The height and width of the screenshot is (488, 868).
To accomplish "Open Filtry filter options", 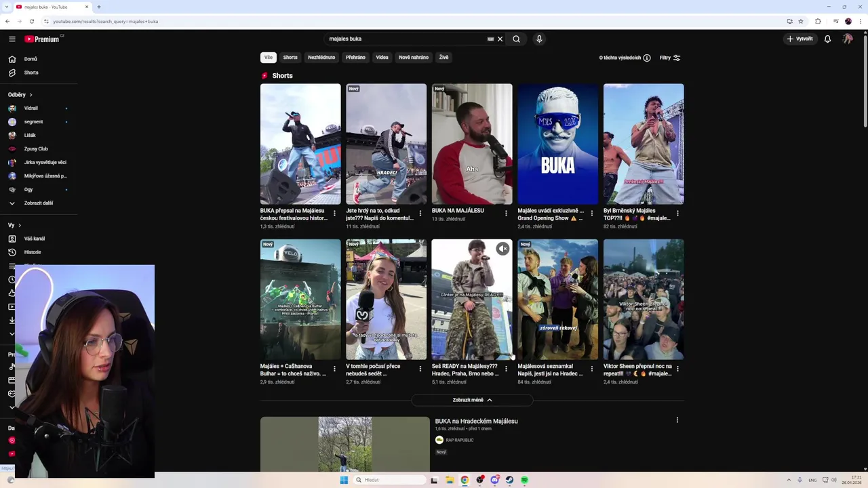I will coord(670,58).
